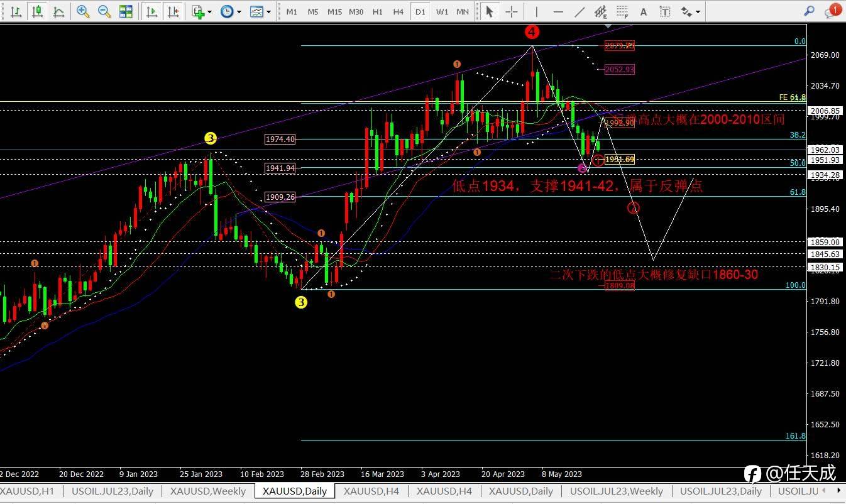Select the 1974.40 price label
846x504 pixels.
tap(280, 140)
